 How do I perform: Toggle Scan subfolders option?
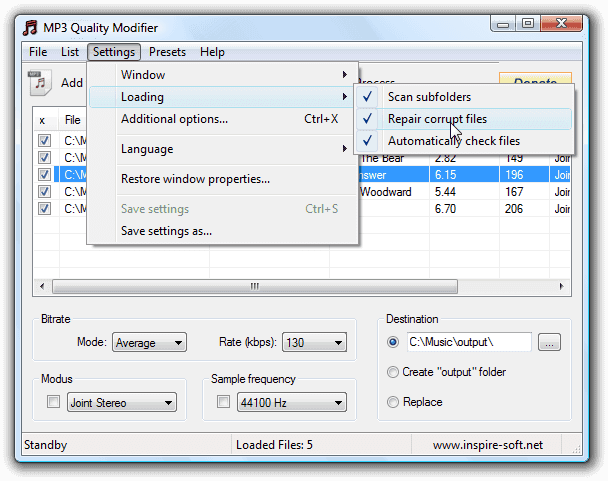[x=464, y=97]
